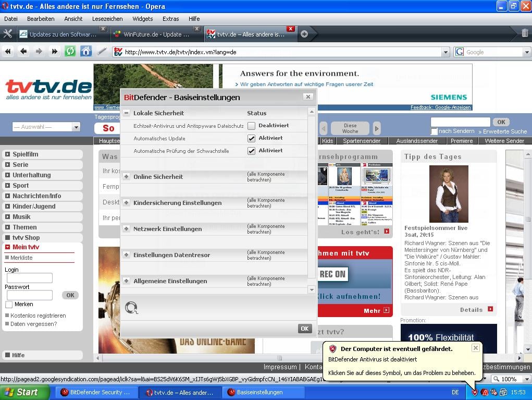This screenshot has width=532, height=400.
Task: Click the Google search engine icon
Action: pos(460,52)
